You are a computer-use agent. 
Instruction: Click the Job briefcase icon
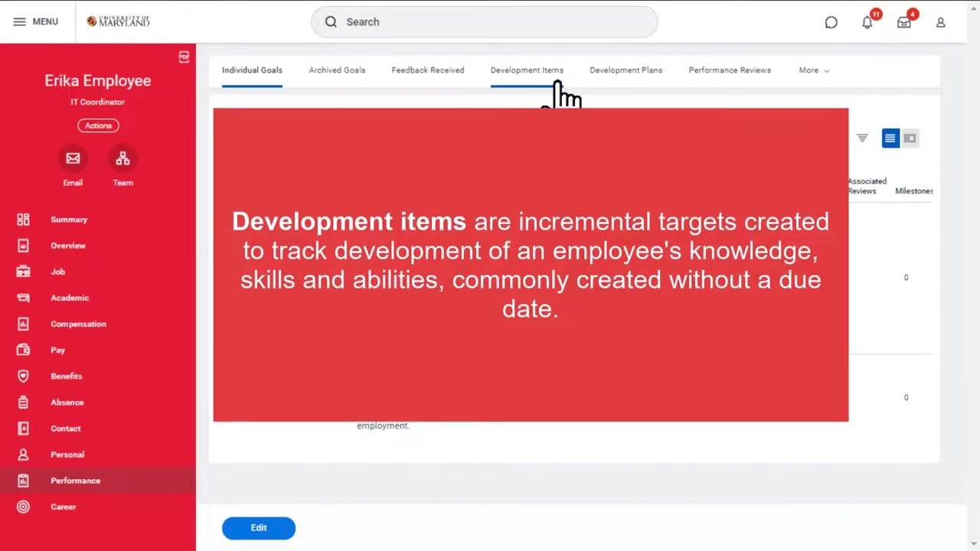tap(23, 272)
